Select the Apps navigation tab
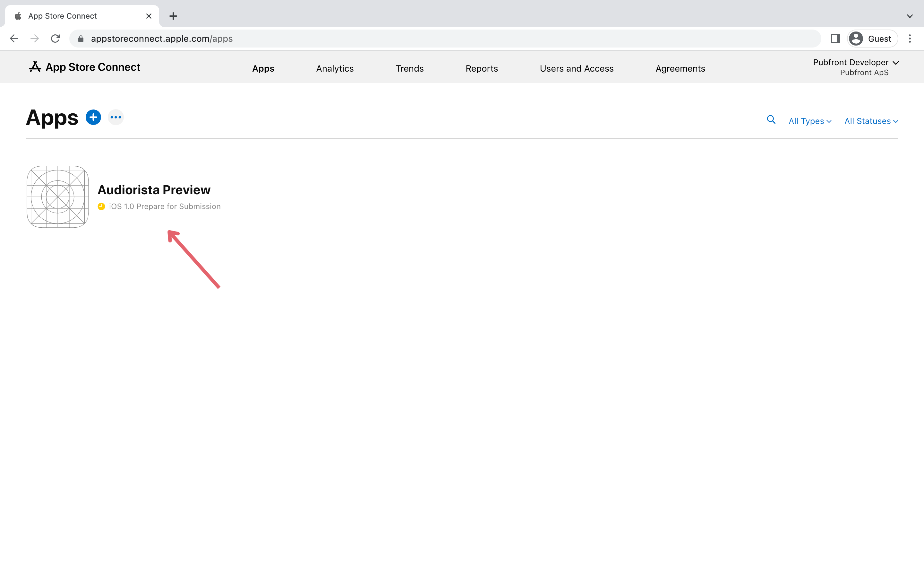The image size is (924, 578). tap(263, 68)
